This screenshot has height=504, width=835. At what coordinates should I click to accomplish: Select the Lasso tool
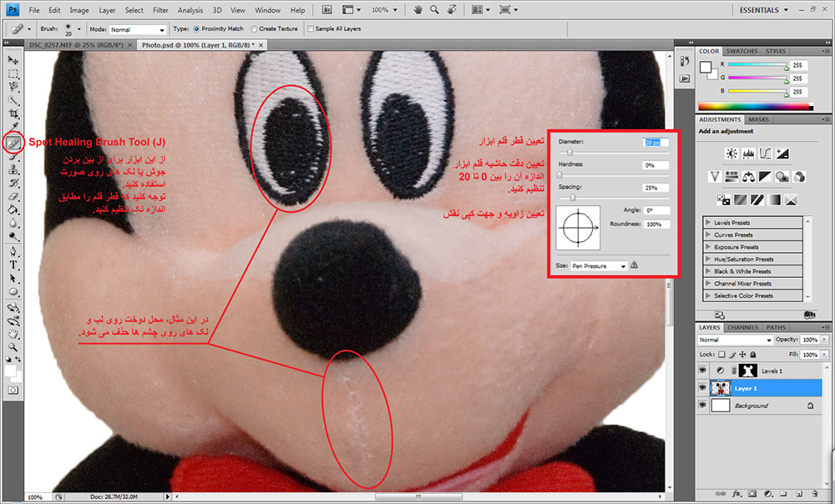[x=13, y=88]
